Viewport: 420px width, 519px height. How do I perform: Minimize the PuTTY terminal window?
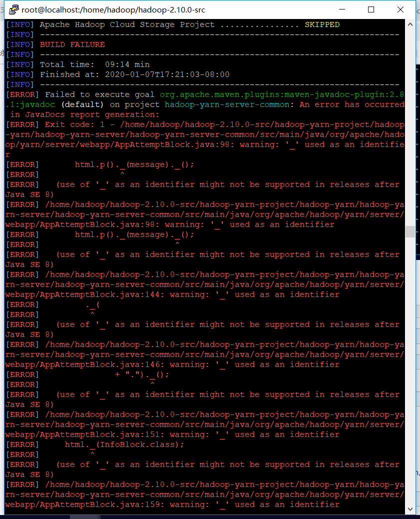tap(342, 9)
